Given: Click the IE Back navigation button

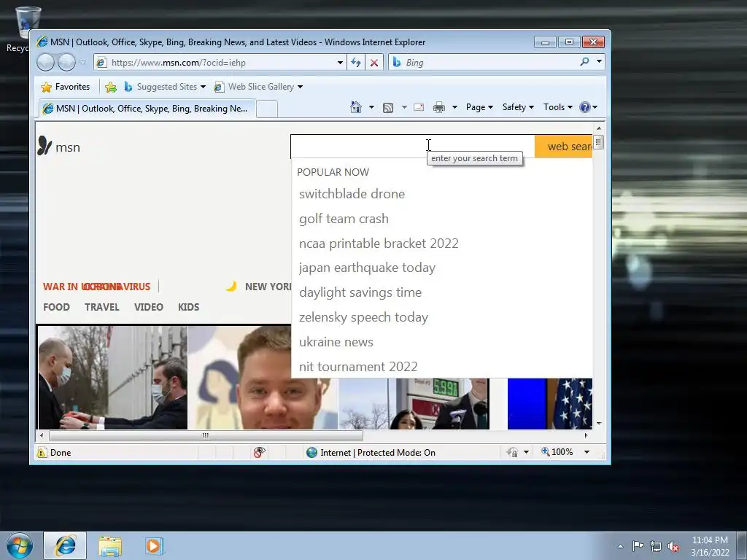Looking at the screenshot, I should click(46, 63).
